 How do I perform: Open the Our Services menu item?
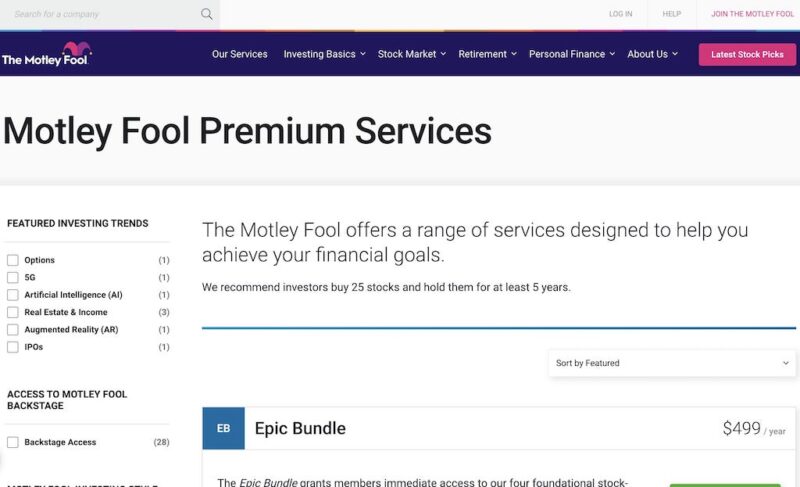[239, 54]
